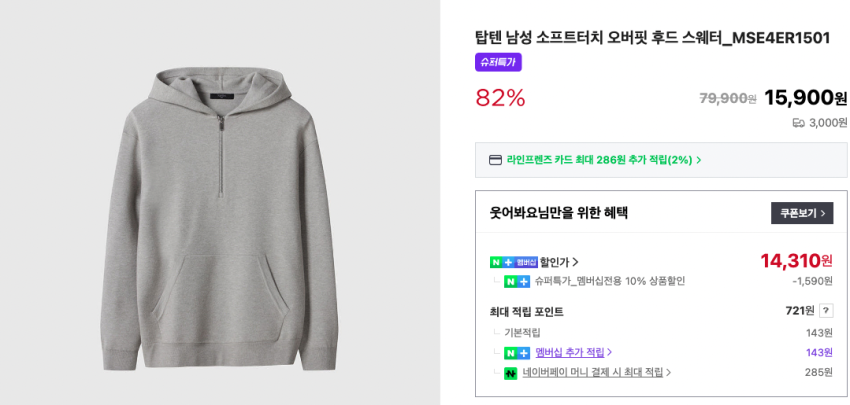Viewport: 850px width, 405px height.
Task: Open 네이버페이 머니 결제 시 최대 적립 link
Action: point(592,373)
